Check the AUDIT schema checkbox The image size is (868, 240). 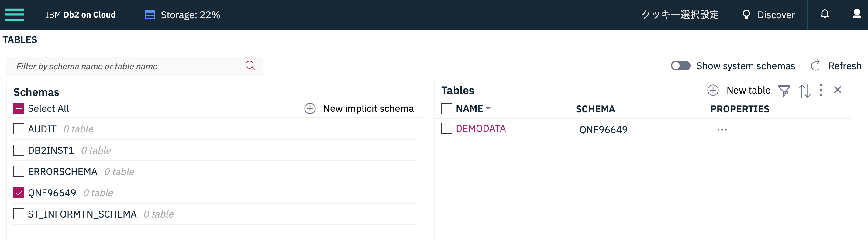point(19,129)
